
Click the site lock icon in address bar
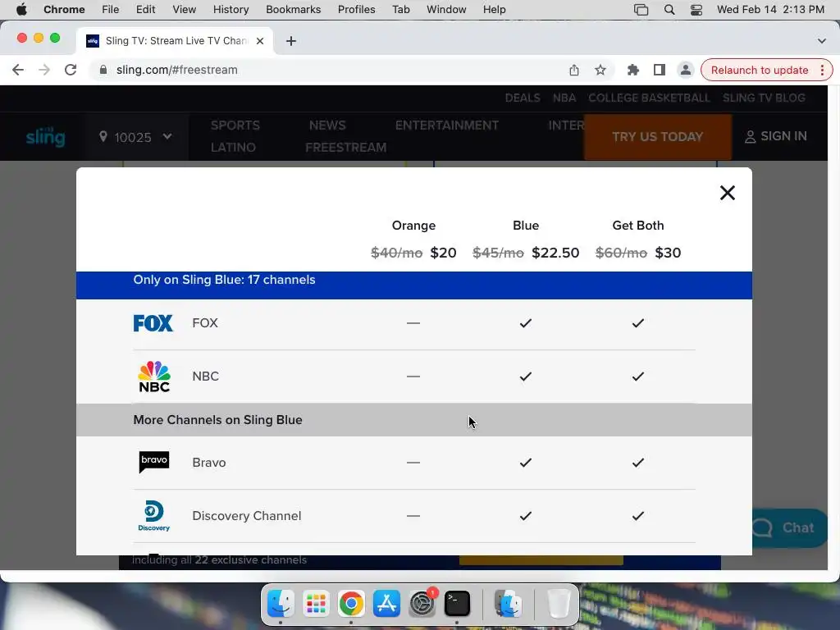point(103,71)
